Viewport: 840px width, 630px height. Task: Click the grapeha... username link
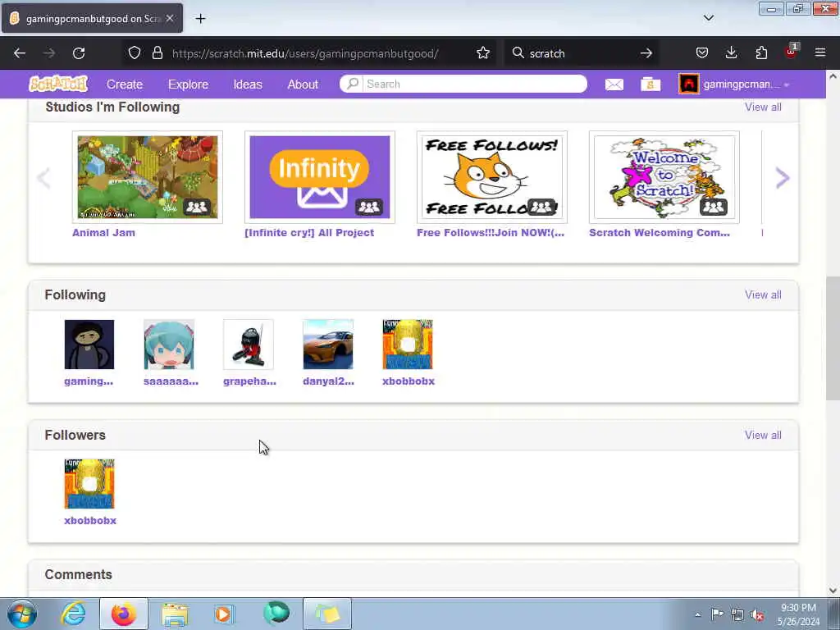tap(249, 381)
